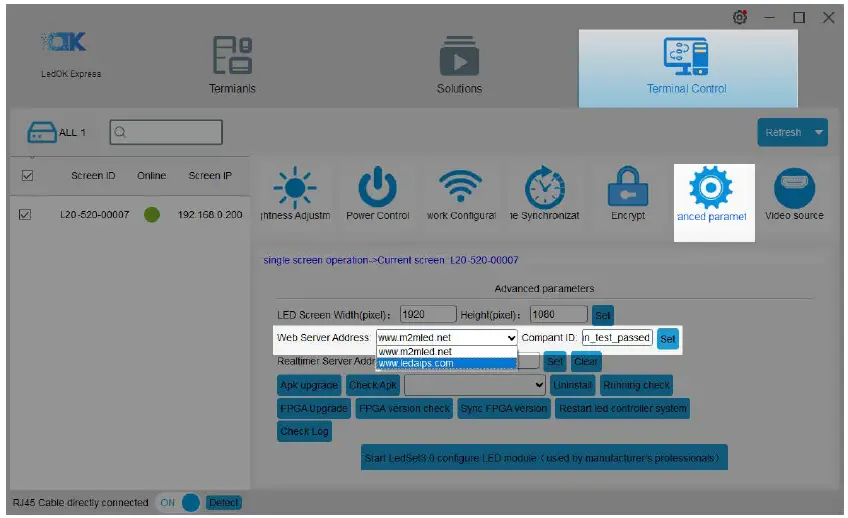Viewport: 848px width, 518px height.
Task: Expand the Refresh button dropdown arrow
Action: [x=819, y=132]
